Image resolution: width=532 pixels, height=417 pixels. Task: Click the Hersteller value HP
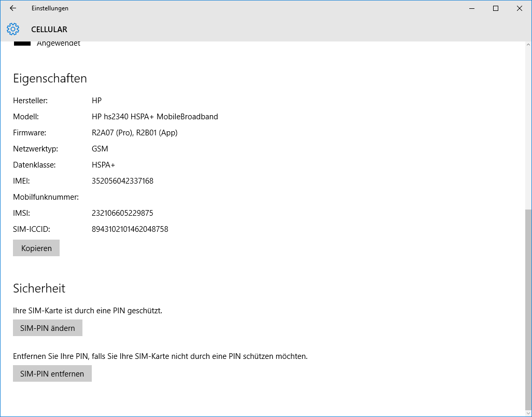(x=96, y=101)
